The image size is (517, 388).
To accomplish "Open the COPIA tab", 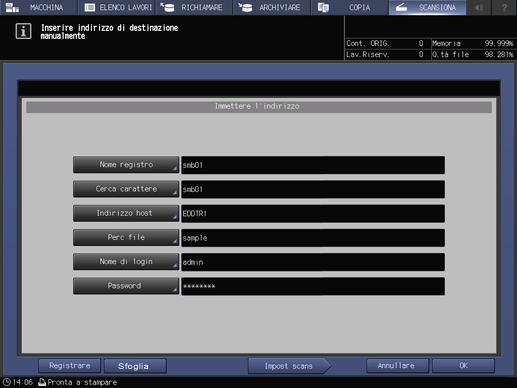I will tap(350, 7).
